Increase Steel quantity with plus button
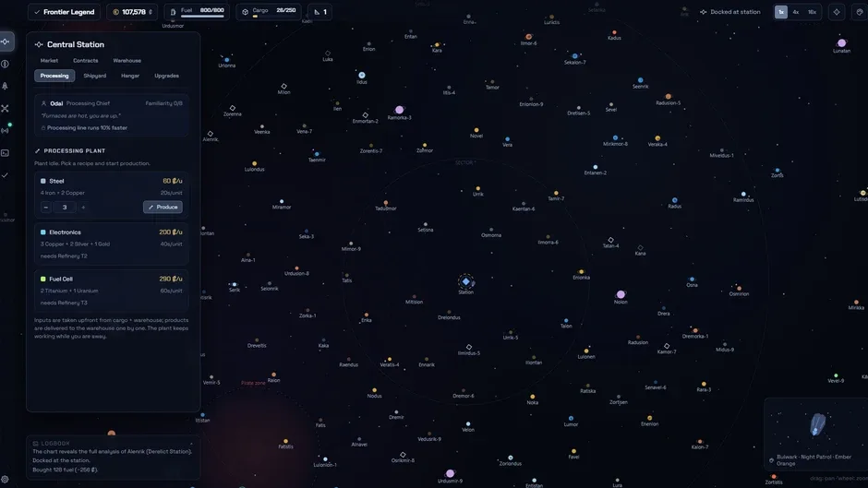Image resolution: width=868 pixels, height=488 pixels. point(83,208)
